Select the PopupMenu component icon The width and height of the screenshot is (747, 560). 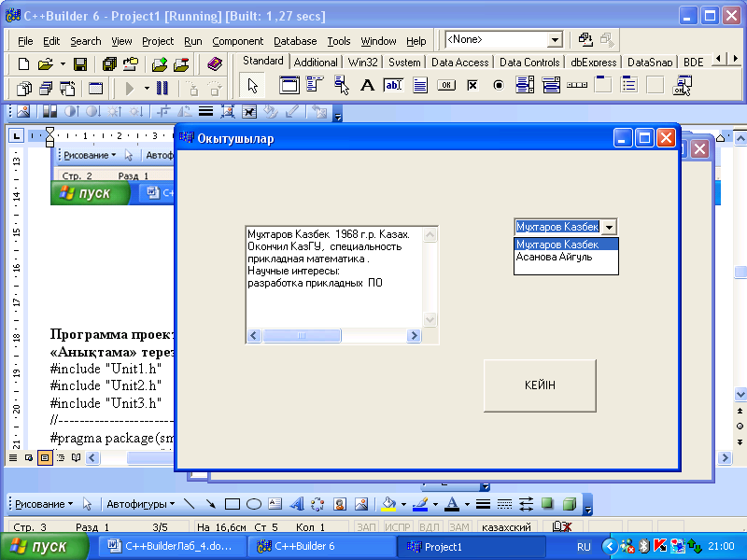[x=342, y=85]
